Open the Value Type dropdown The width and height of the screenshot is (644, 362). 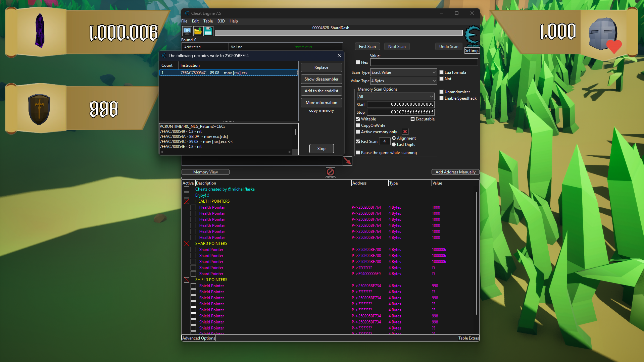tap(403, 81)
